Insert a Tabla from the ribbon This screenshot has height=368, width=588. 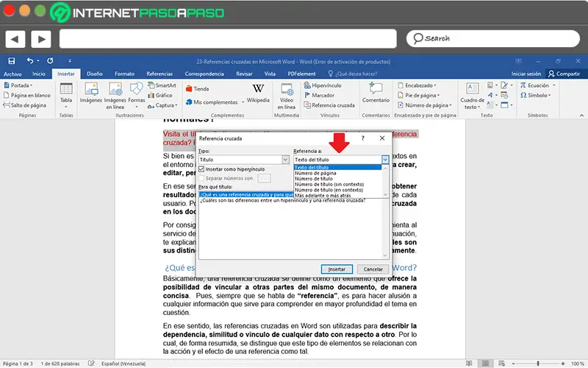(x=66, y=96)
